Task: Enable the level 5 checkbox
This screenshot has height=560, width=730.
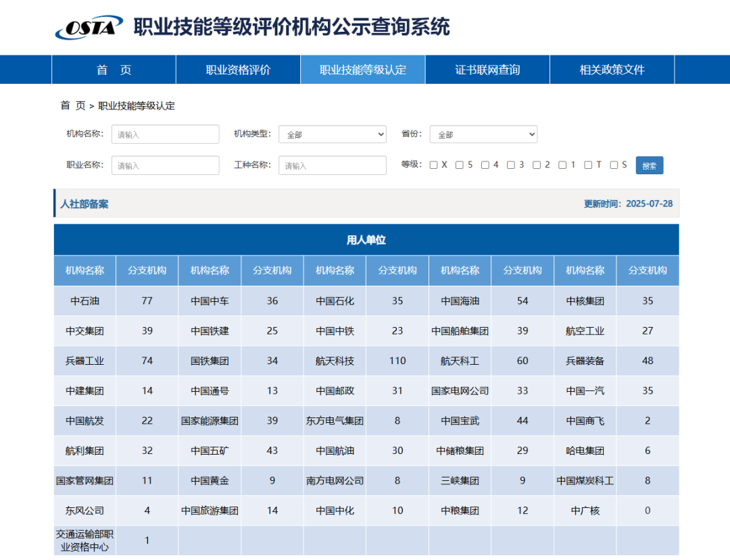Action: (460, 165)
